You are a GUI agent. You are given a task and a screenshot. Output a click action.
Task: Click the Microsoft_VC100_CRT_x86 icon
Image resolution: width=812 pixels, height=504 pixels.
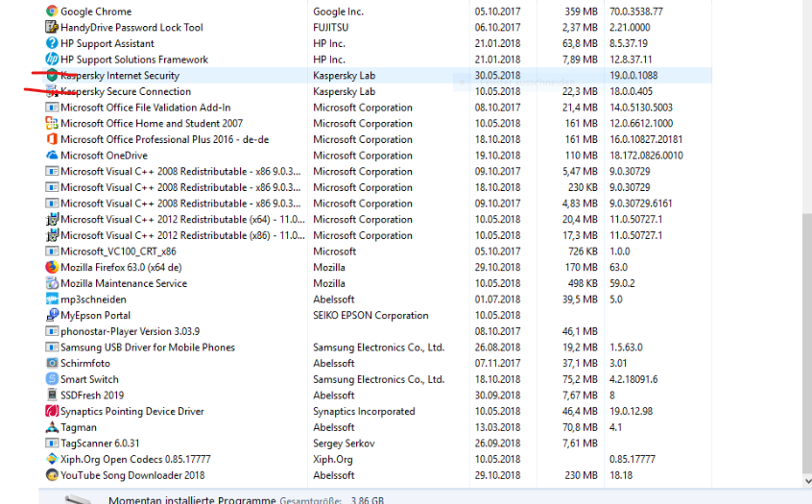[x=52, y=252]
